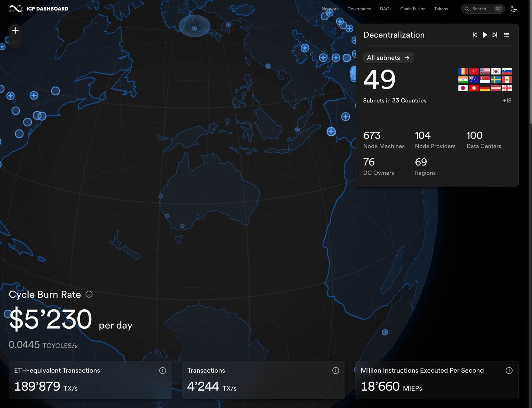Click the 4'244 TX/s value
Image resolution: width=532 pixels, height=408 pixels.
click(x=212, y=387)
